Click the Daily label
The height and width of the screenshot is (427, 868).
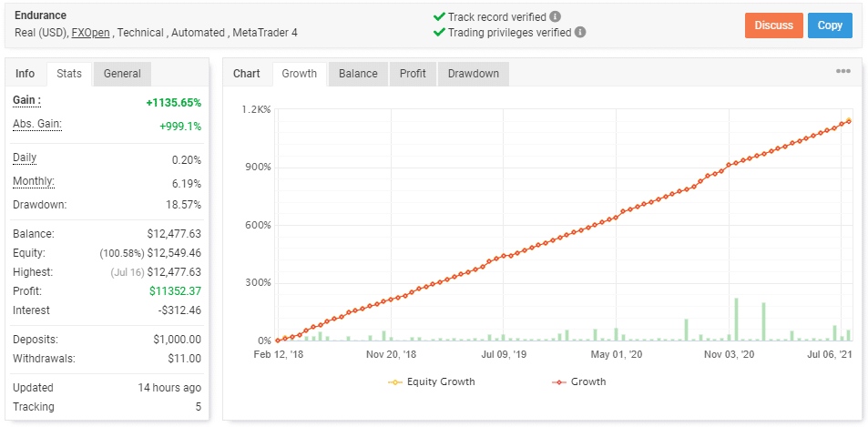25,158
